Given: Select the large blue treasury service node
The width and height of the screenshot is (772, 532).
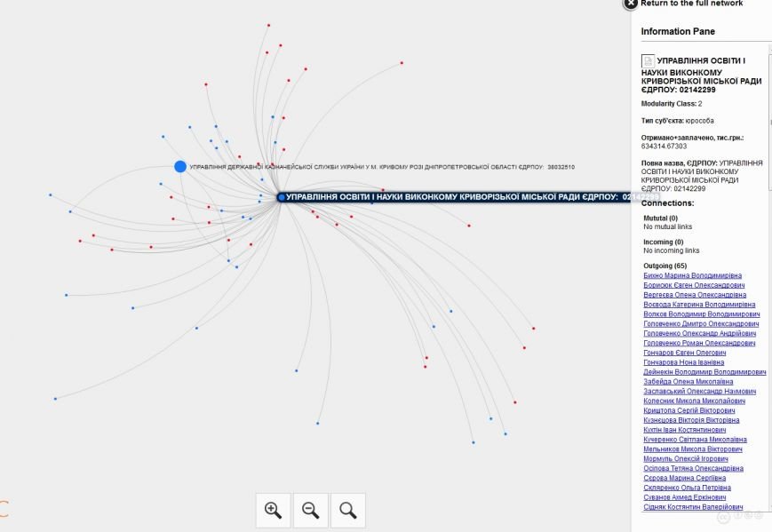Looking at the screenshot, I should (x=180, y=166).
